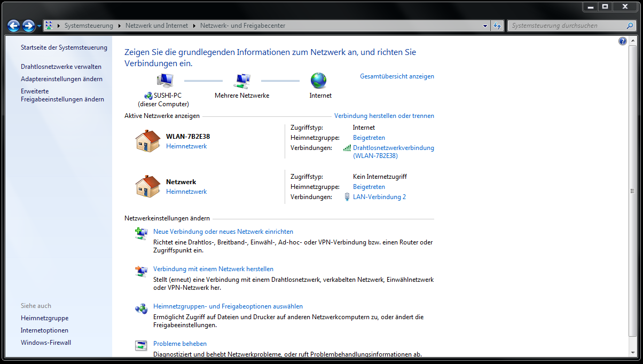Click the Control Panel icon in address bar
The image size is (643, 364).
point(49,25)
